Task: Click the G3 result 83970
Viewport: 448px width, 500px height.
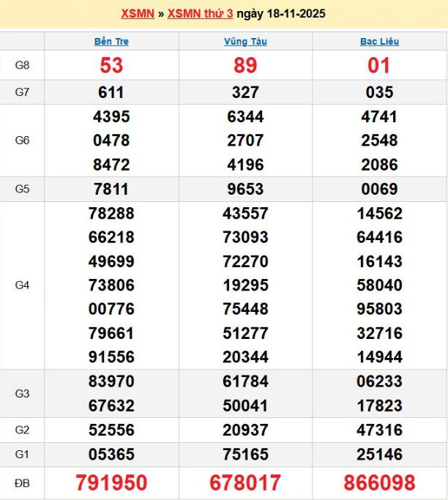Action: click(111, 381)
